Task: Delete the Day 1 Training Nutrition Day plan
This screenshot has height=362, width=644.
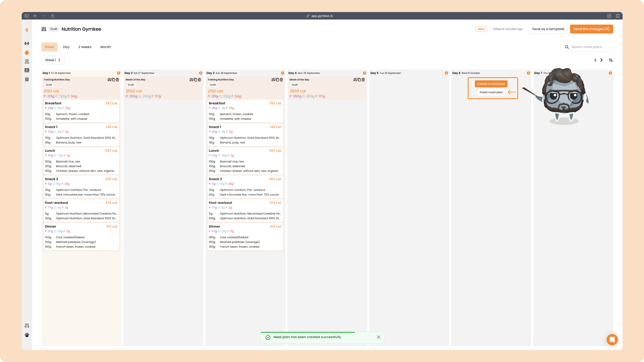Action: [x=117, y=79]
